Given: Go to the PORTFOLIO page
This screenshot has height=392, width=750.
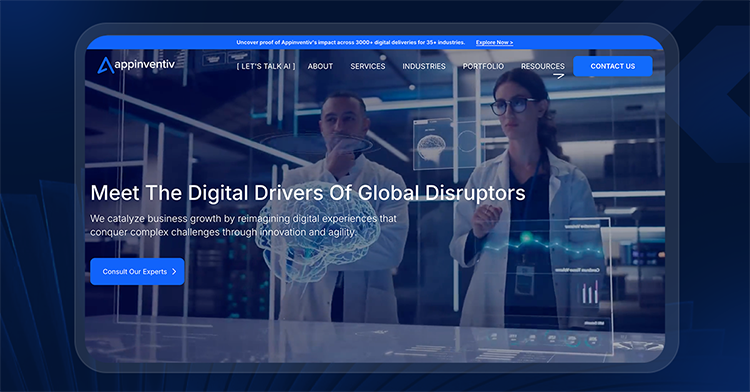Looking at the screenshot, I should (x=483, y=66).
